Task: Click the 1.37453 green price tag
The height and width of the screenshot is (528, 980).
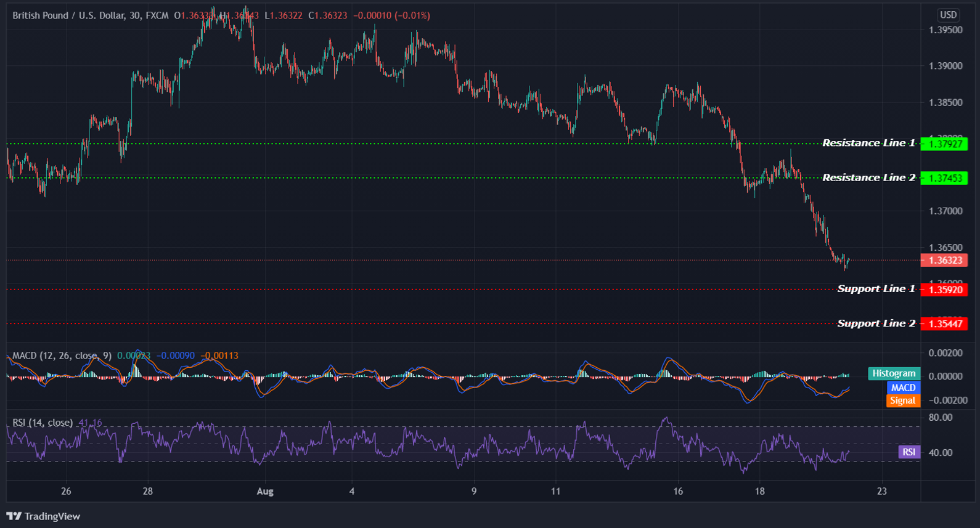Action: coord(944,179)
